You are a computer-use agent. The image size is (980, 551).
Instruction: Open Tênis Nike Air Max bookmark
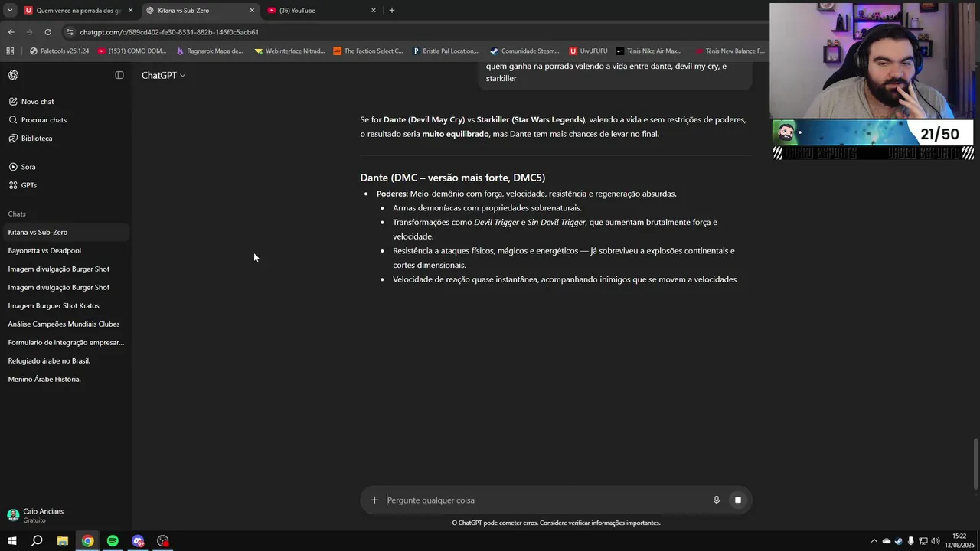tap(648, 51)
